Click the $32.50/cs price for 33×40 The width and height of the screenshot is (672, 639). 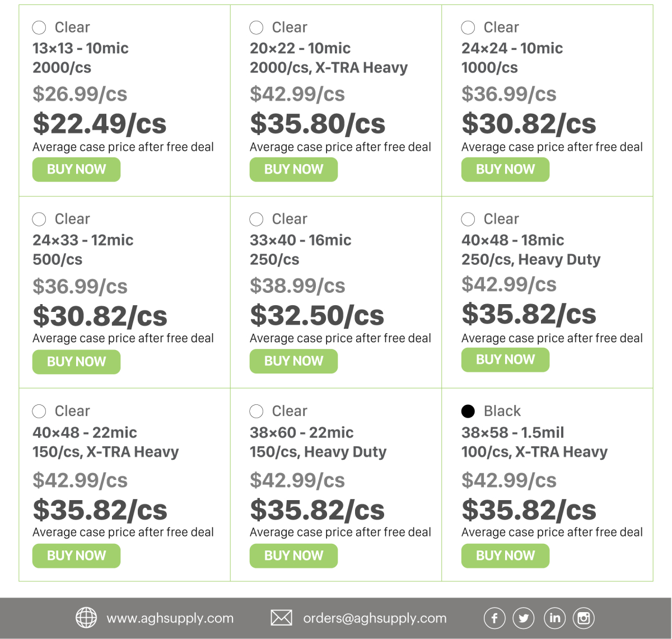[x=317, y=315]
